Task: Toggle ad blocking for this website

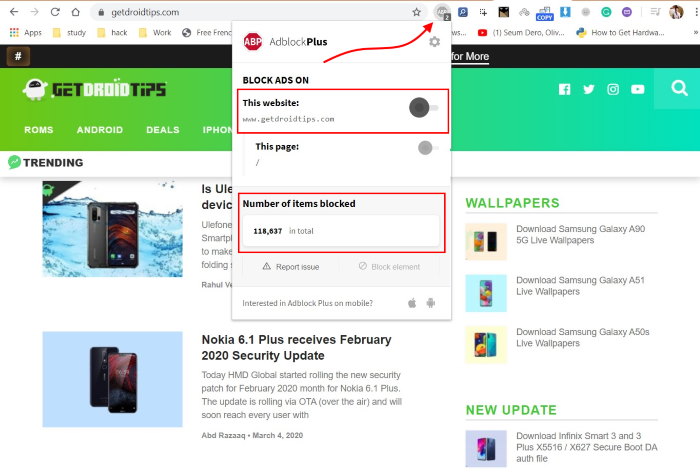Action: (x=424, y=108)
